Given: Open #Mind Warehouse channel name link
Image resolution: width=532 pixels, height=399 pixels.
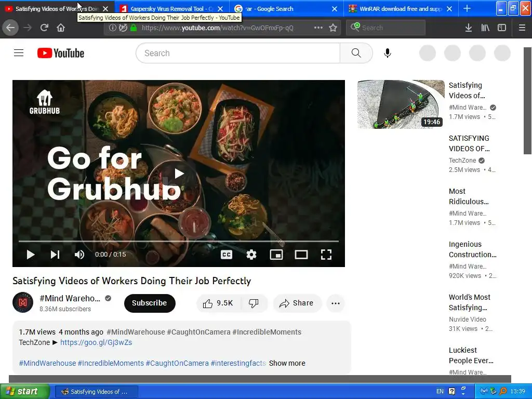Looking at the screenshot, I should [70, 298].
